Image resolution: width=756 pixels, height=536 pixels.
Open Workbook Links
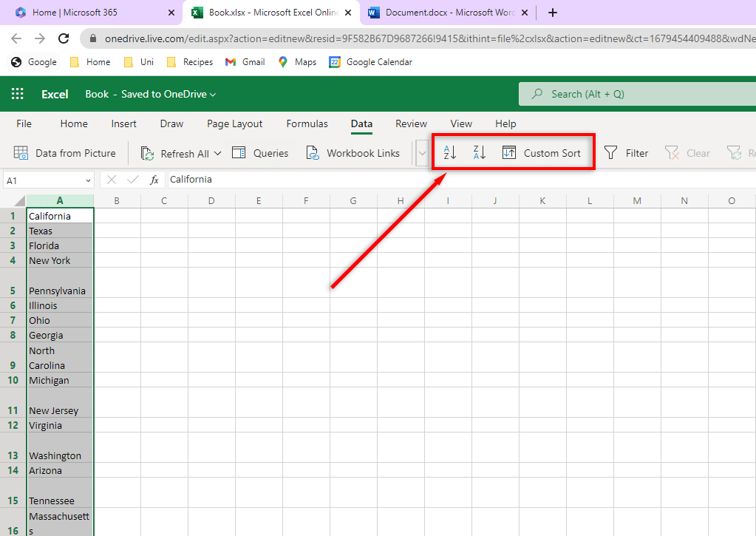353,153
